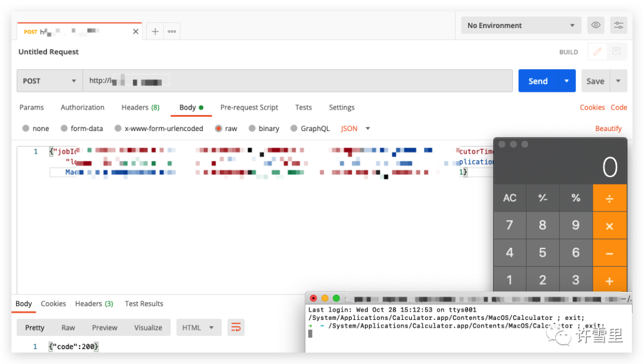The width and height of the screenshot is (644, 364).
Task: Click green zoom button of Terminal window
Action: (x=336, y=298)
